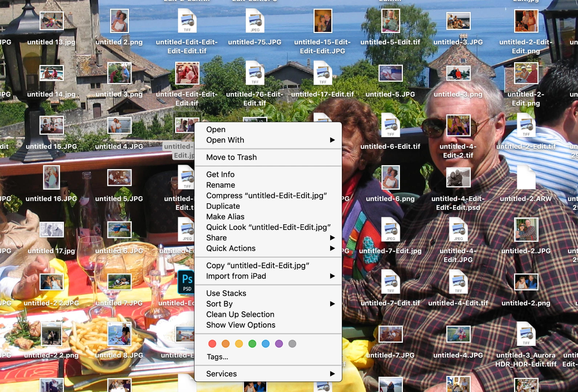Screen dimensions: 578x392
Task: Choose Tags... in the context menu
Action: 268,357
